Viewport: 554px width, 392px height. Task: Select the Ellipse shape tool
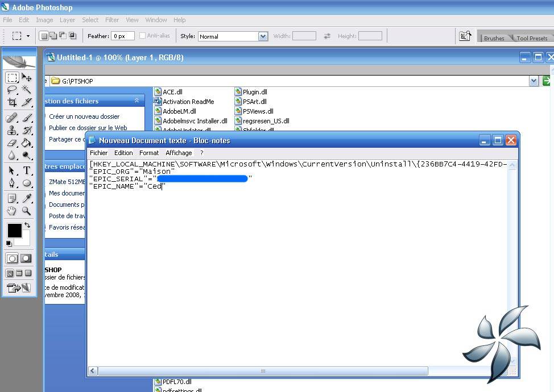(27, 183)
